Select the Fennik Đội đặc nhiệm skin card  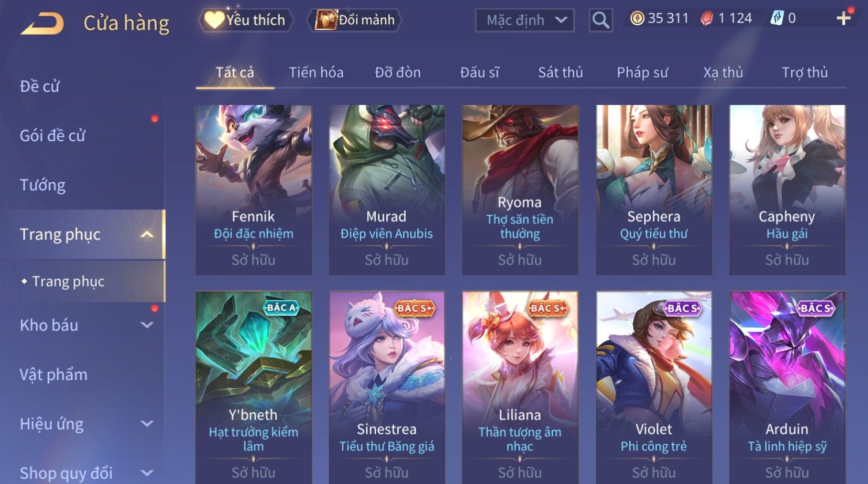point(254,190)
